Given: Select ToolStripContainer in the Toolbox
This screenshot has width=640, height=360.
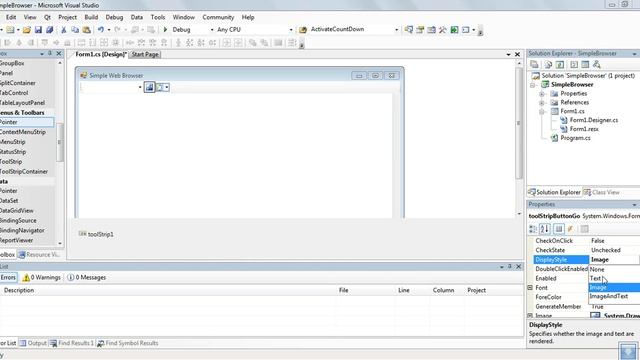Looking at the screenshot, I should [24, 171].
